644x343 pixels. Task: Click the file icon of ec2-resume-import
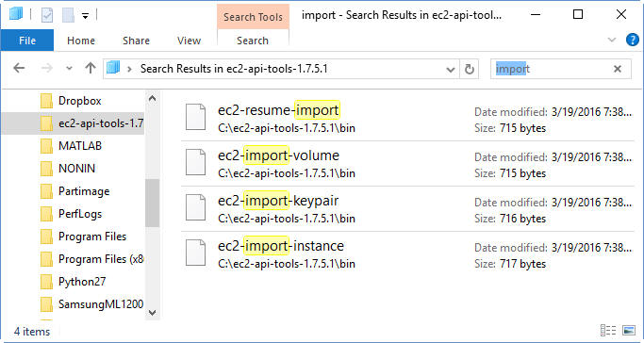pyautogui.click(x=195, y=117)
